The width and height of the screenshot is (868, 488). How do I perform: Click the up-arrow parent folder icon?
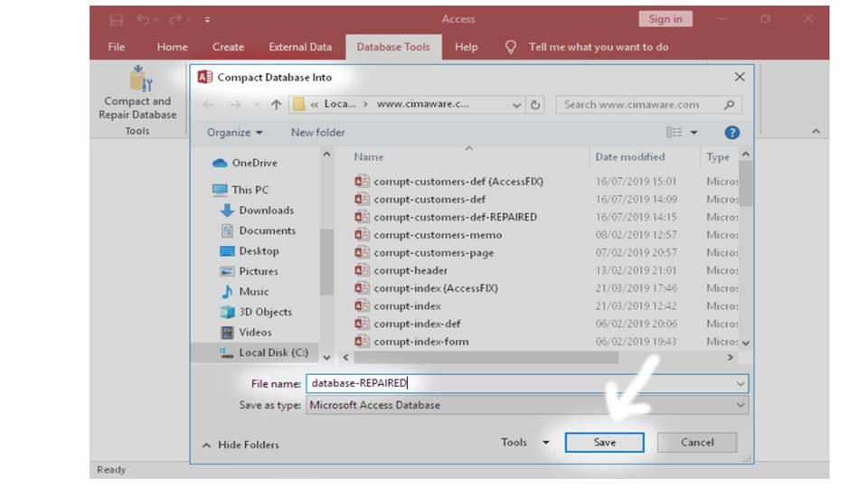[277, 105]
